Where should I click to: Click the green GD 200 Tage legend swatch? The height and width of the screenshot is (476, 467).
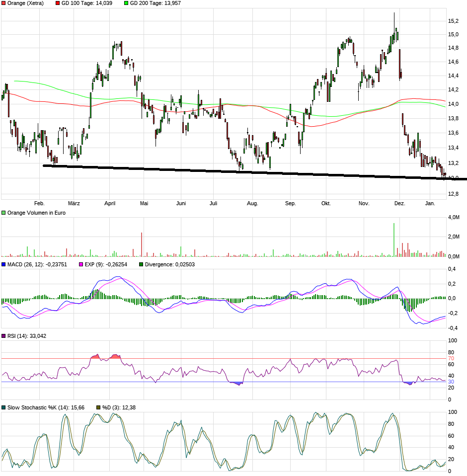pyautogui.click(x=126, y=3)
